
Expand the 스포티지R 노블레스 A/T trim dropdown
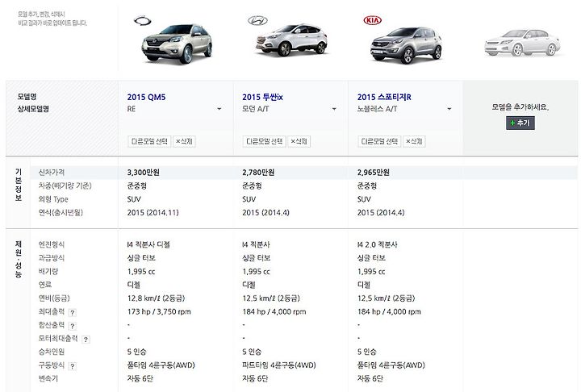click(x=449, y=109)
